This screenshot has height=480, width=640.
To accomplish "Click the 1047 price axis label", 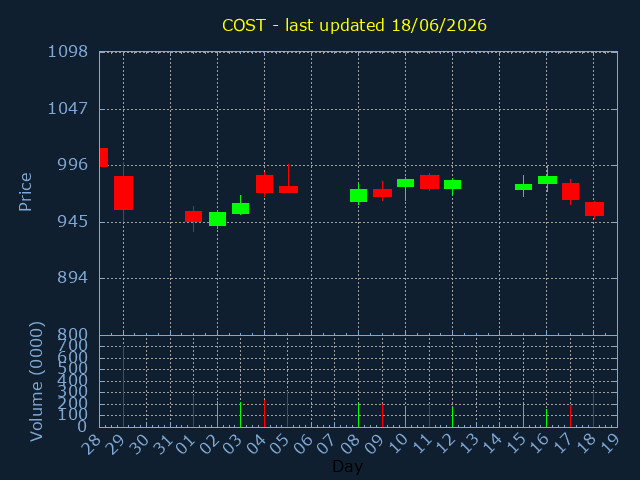I will tap(68, 109).
